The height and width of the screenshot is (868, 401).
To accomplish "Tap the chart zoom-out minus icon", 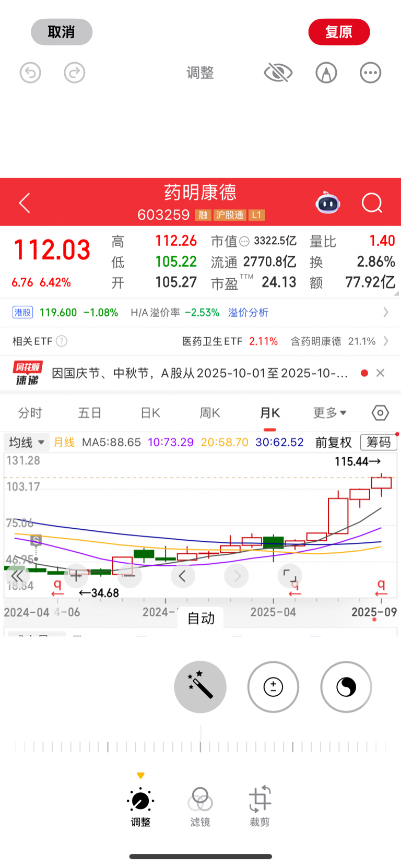I will (x=129, y=576).
